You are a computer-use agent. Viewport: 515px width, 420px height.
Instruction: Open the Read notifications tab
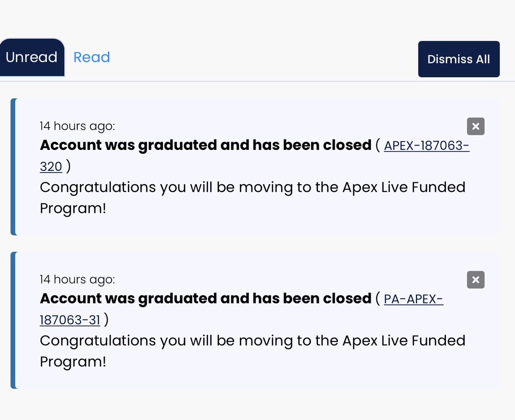click(92, 57)
